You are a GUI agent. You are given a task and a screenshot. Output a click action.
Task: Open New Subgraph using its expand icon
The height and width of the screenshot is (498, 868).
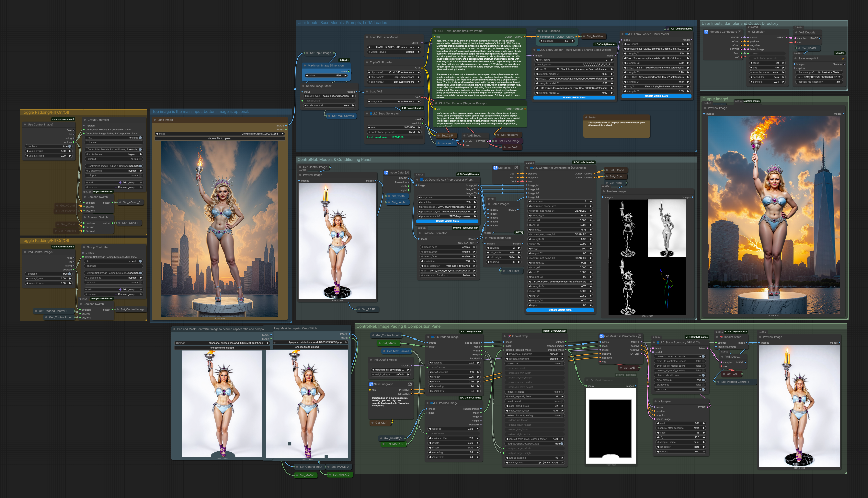410,384
